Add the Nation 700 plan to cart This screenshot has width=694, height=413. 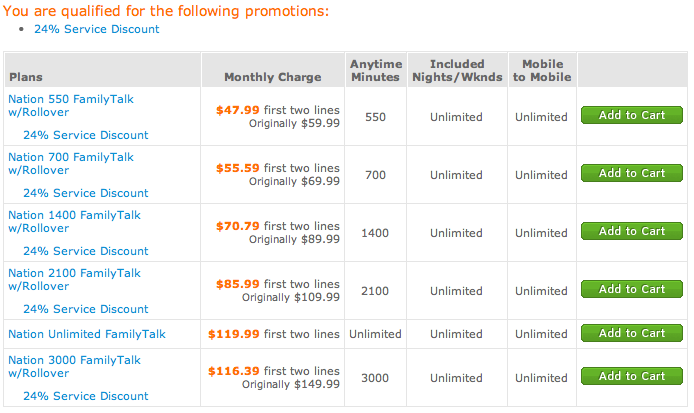coord(632,173)
